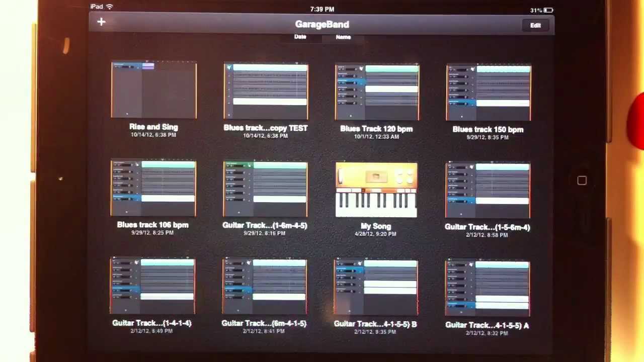Open the My Song keyboard thumbnail
Image resolution: width=644 pixels, height=362 pixels.
pyautogui.click(x=376, y=190)
